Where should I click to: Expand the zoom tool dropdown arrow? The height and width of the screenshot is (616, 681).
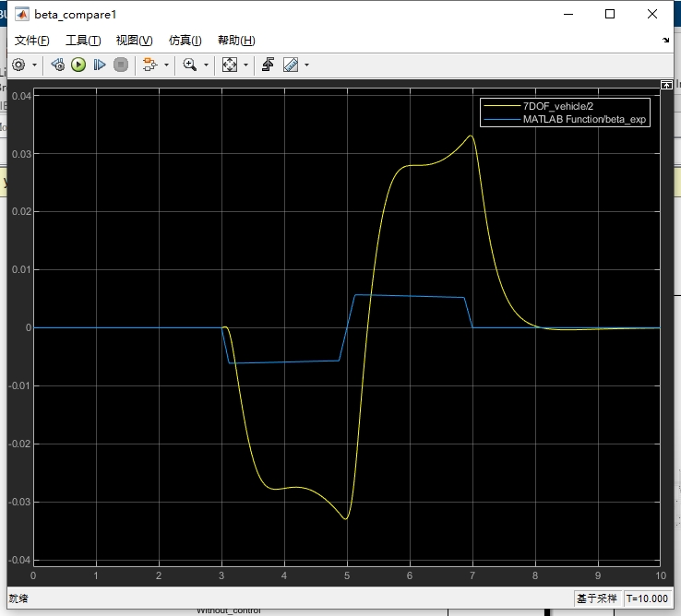pos(207,65)
